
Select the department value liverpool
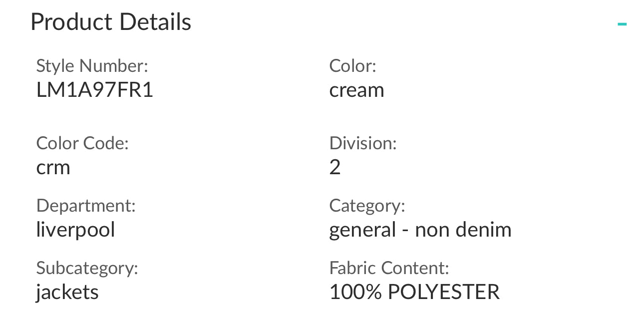(x=76, y=230)
